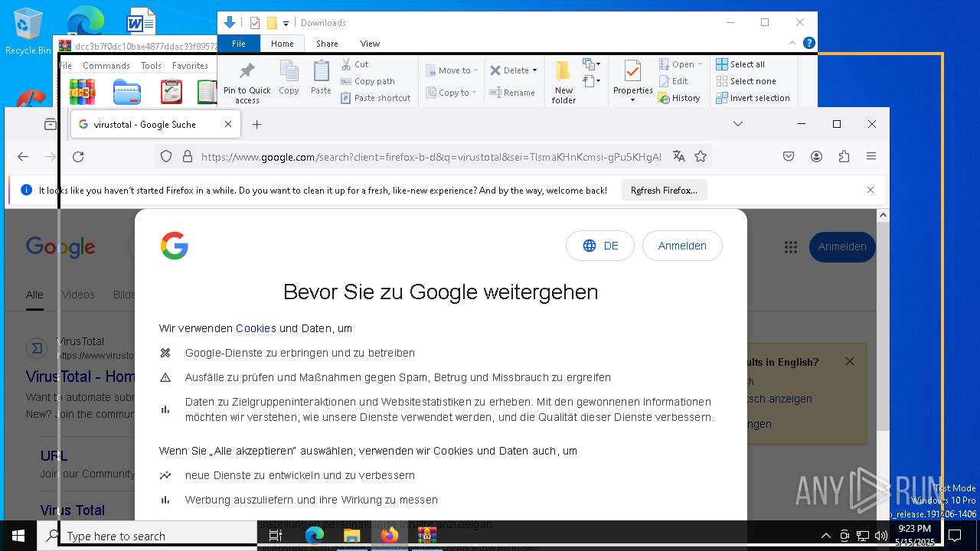Open the Quick Access Toolbar customize dropdown
Viewport: 980px width, 551px height.
tap(286, 23)
